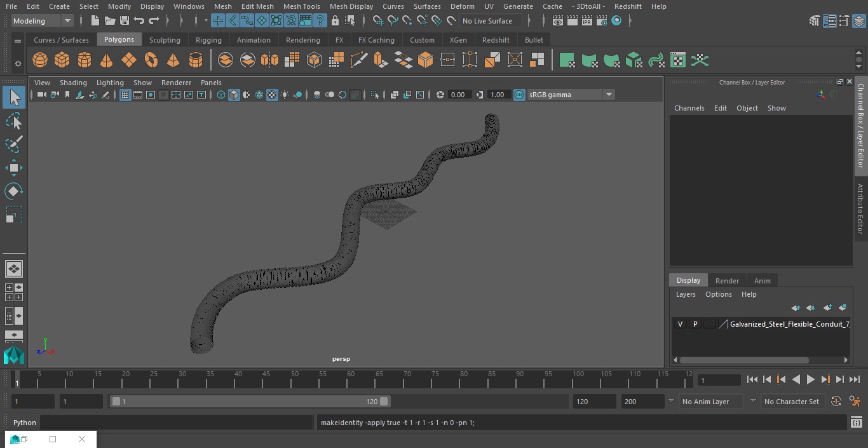Open the Mesh Tools menu
Screen dimensions: 868x448
[301, 6]
